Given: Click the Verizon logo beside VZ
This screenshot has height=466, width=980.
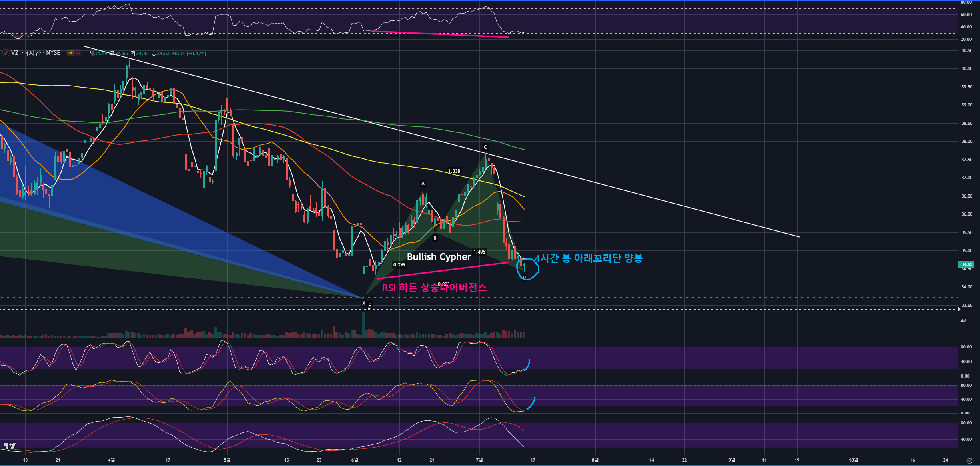Looking at the screenshot, I should [x=6, y=53].
